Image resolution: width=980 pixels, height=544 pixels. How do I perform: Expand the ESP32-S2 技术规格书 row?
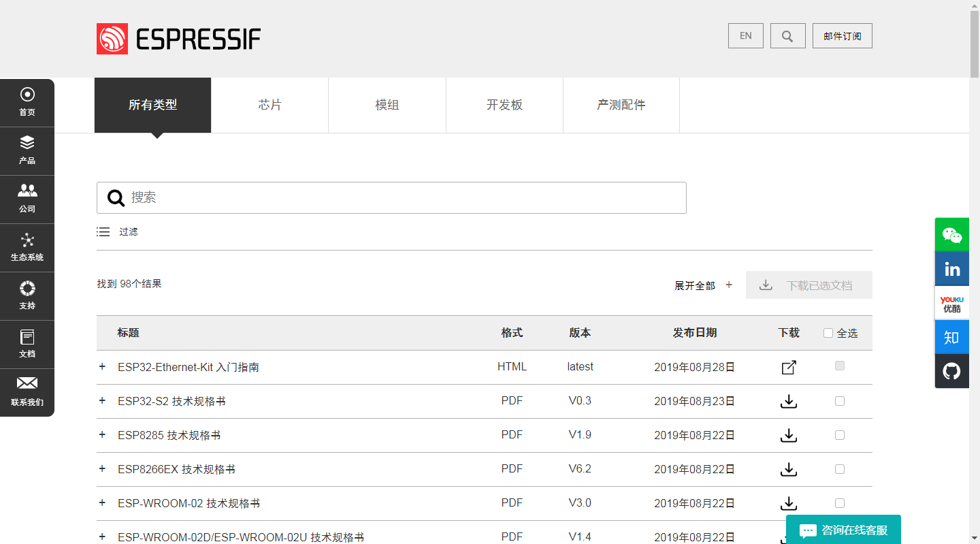point(102,400)
